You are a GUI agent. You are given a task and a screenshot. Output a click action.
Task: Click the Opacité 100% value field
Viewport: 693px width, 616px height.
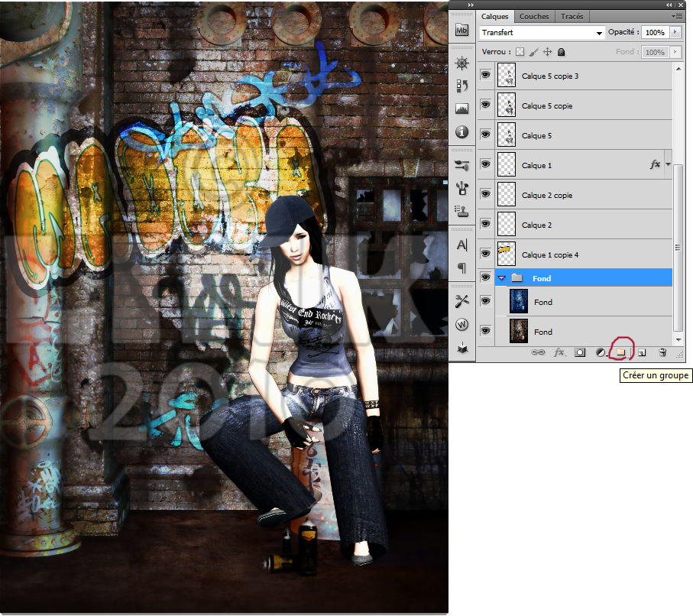tap(653, 33)
